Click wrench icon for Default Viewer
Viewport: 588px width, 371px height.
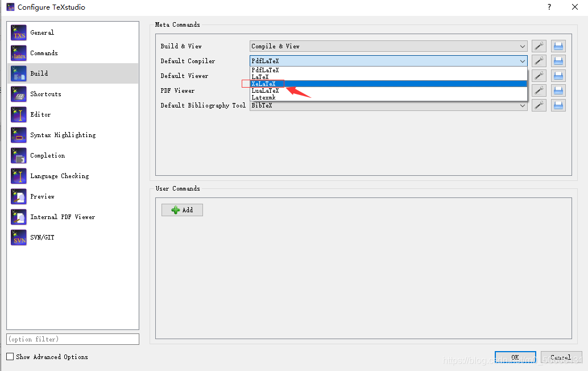point(539,76)
